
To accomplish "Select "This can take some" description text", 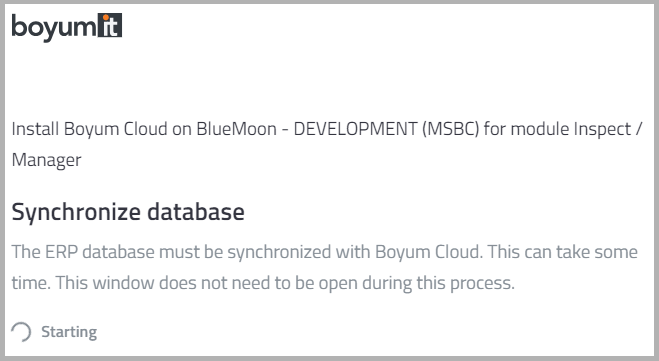I will pos(562,252).
